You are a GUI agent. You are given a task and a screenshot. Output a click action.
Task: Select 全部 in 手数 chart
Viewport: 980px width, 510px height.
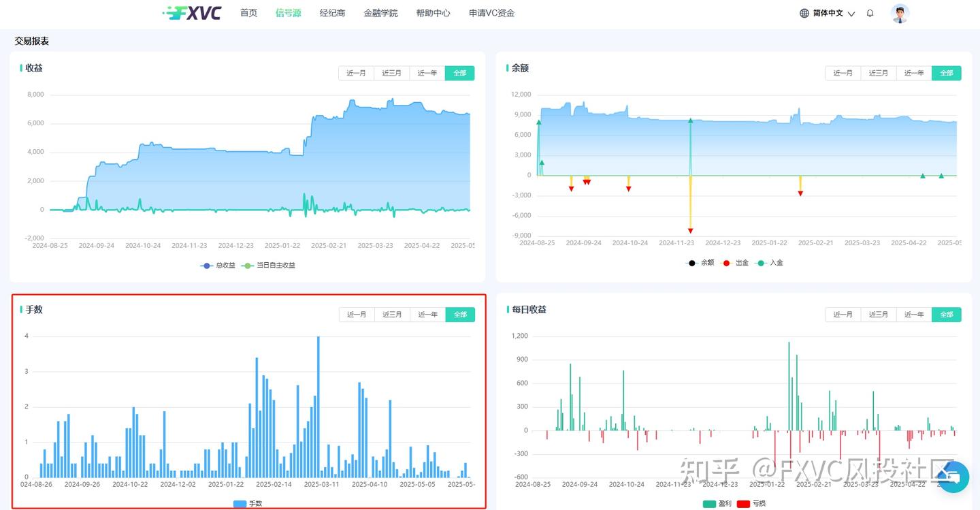click(x=461, y=315)
